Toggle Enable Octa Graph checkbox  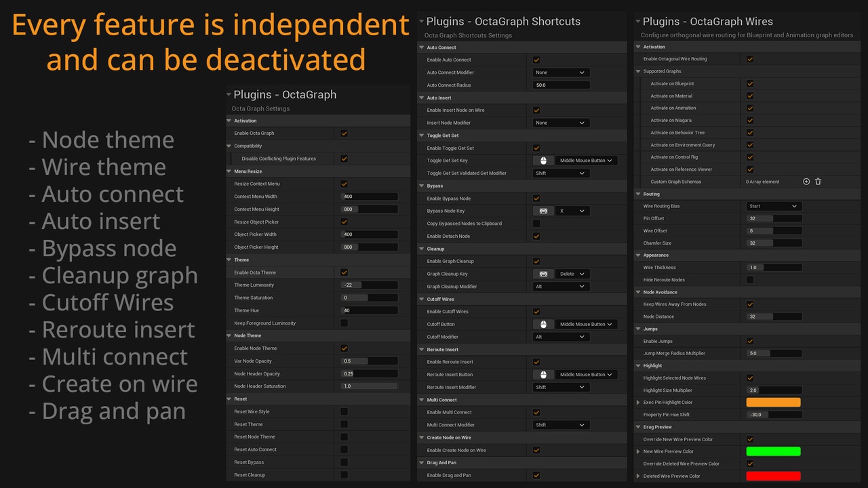tap(344, 134)
